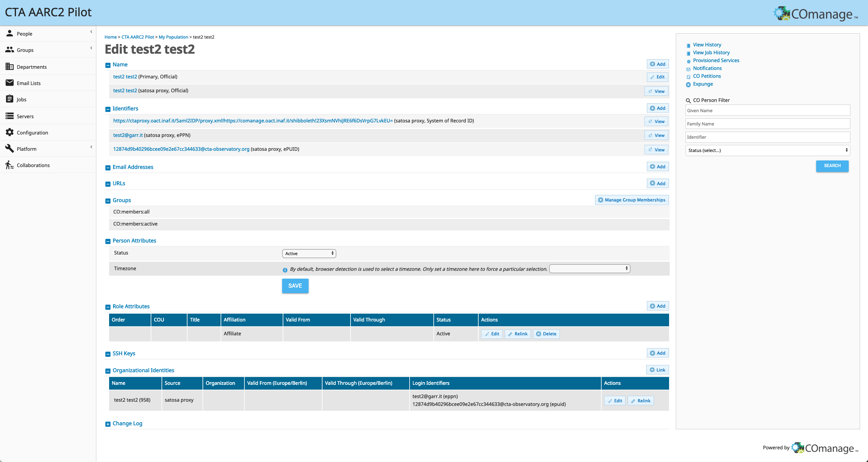Open the Status dropdown showing Active
868x462 pixels.
(309, 254)
